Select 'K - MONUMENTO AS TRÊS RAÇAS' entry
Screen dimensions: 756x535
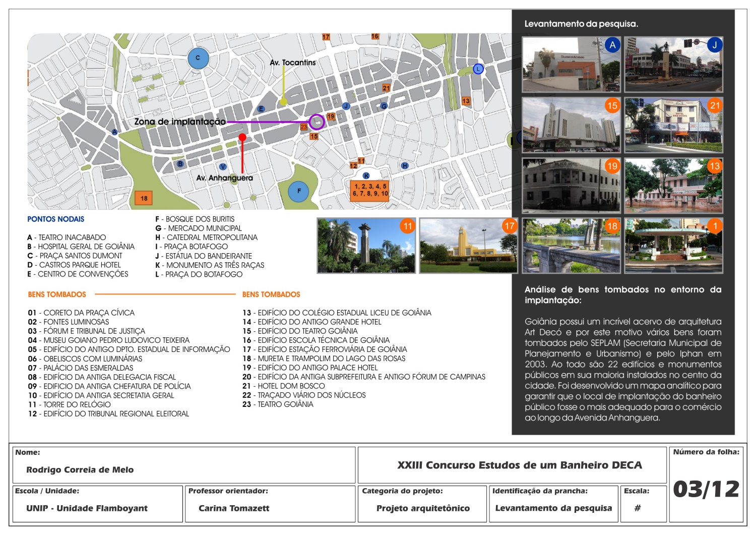(210, 265)
